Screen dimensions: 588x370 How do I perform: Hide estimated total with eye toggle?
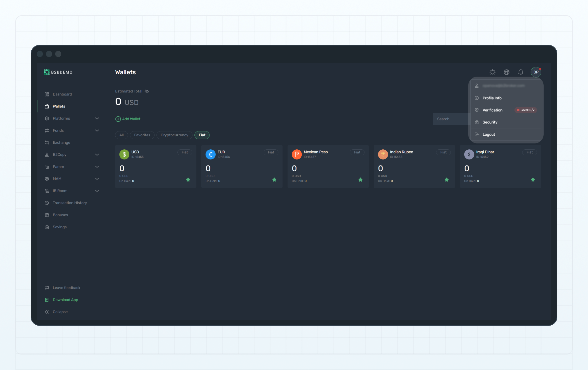(147, 91)
